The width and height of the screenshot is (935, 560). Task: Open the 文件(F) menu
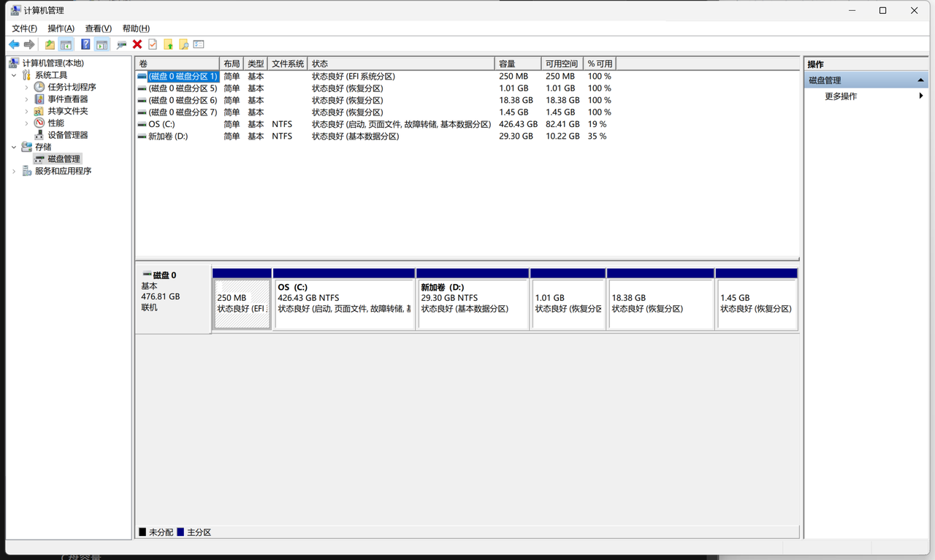(x=24, y=28)
